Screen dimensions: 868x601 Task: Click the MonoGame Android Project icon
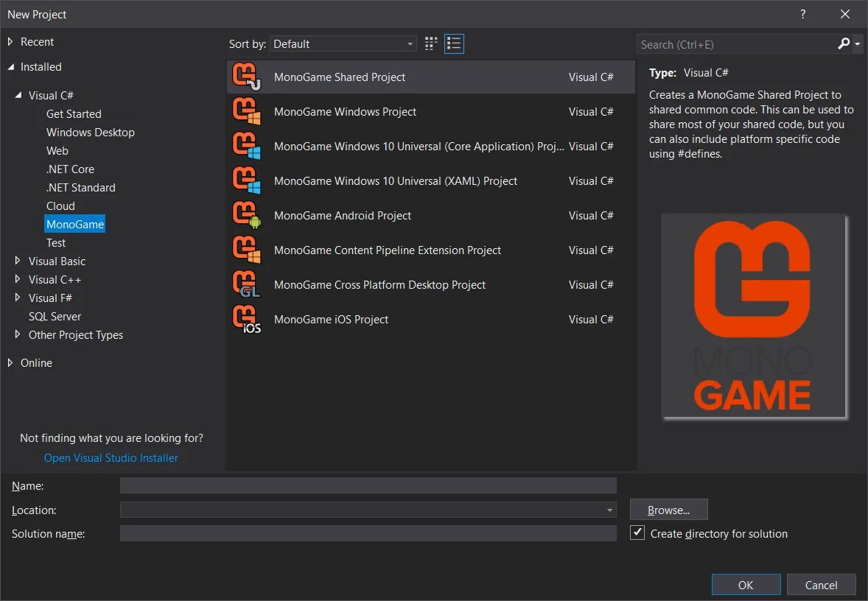246,215
